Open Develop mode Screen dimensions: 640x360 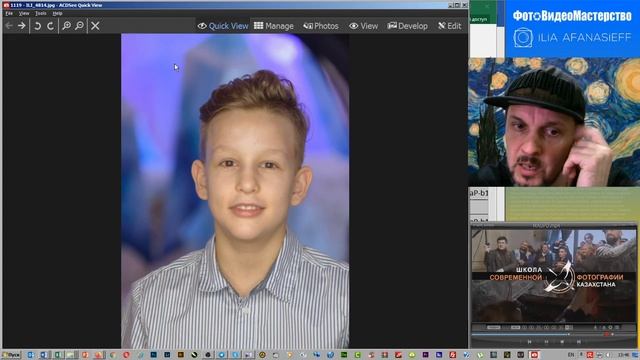tap(407, 26)
